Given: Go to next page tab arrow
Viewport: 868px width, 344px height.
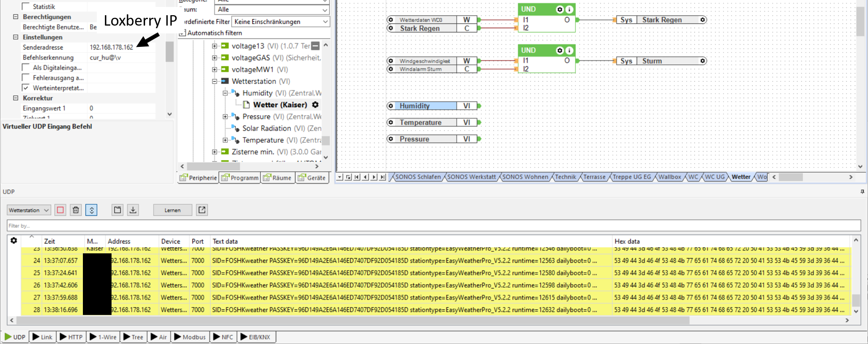Looking at the screenshot, I should click(374, 177).
